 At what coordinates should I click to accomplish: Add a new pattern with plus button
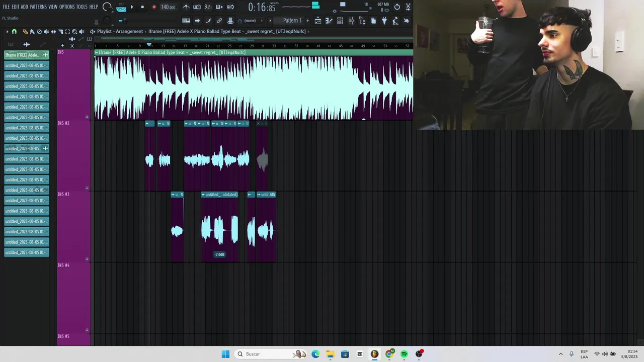click(x=307, y=21)
